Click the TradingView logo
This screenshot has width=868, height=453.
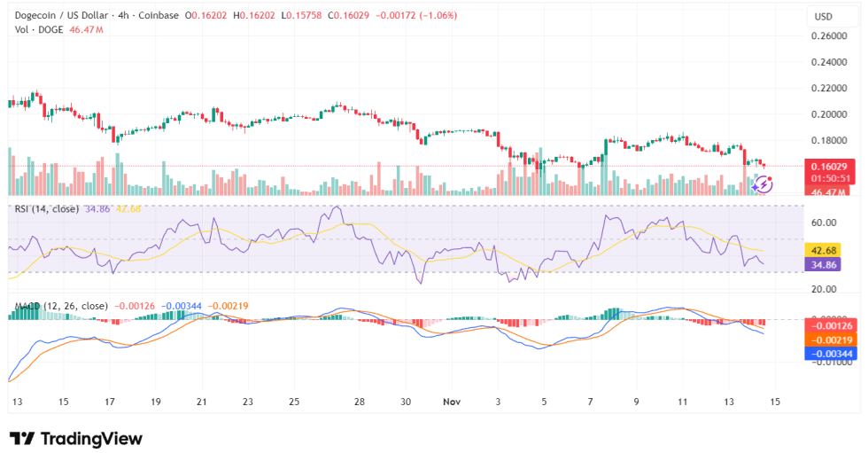pyautogui.click(x=75, y=438)
